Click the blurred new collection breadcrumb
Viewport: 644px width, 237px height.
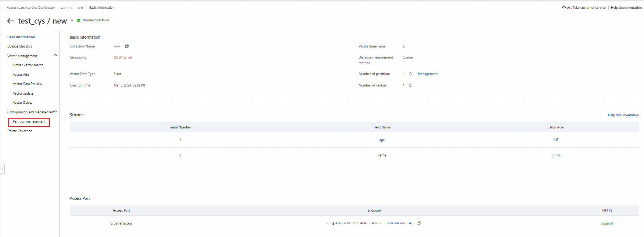click(80, 8)
